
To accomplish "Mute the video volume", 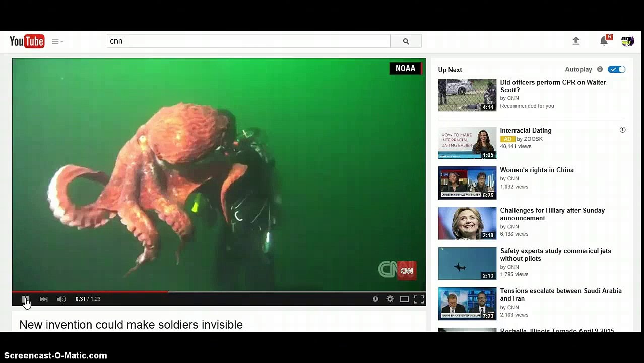I will (61, 299).
